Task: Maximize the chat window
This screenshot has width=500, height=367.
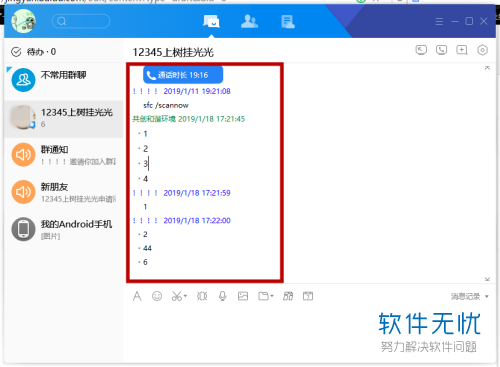Action: pyautogui.click(x=469, y=21)
